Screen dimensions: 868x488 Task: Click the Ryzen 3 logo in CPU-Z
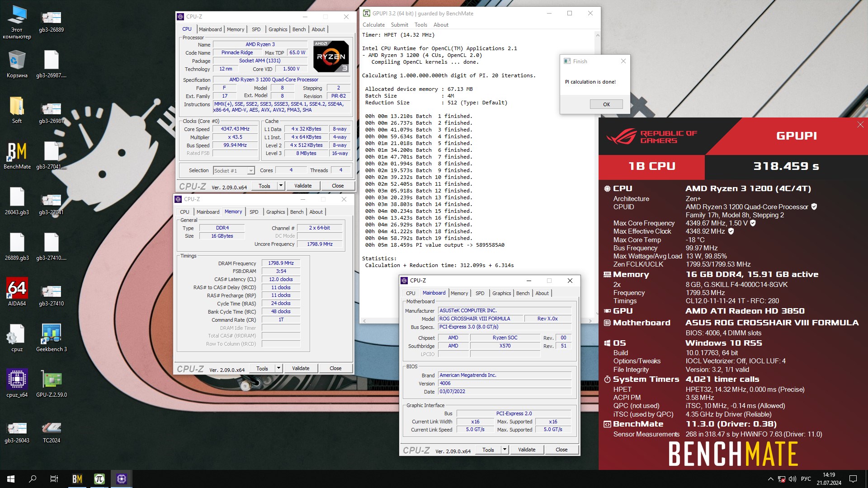331,56
